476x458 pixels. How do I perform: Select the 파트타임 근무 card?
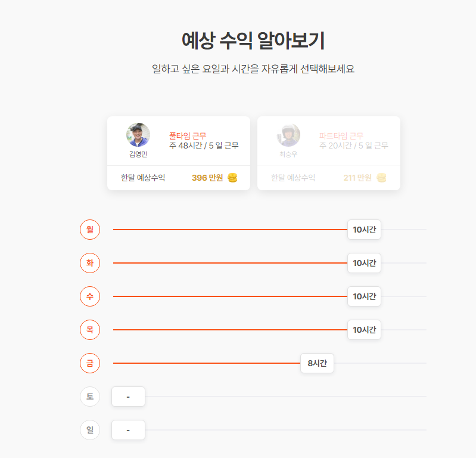click(x=329, y=153)
